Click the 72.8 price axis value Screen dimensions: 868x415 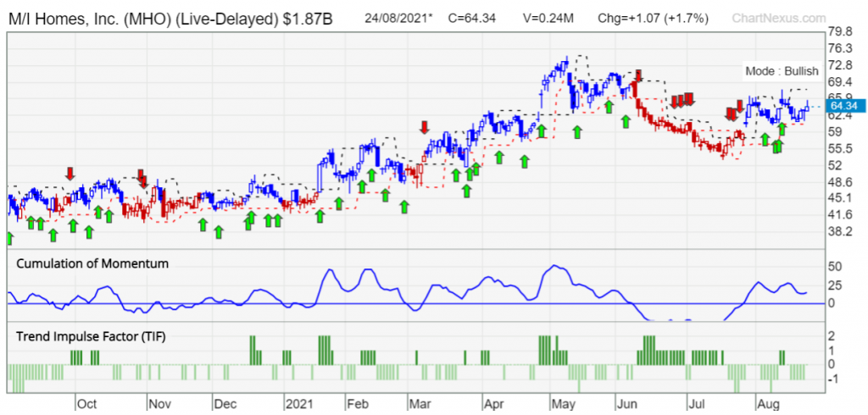[838, 65]
